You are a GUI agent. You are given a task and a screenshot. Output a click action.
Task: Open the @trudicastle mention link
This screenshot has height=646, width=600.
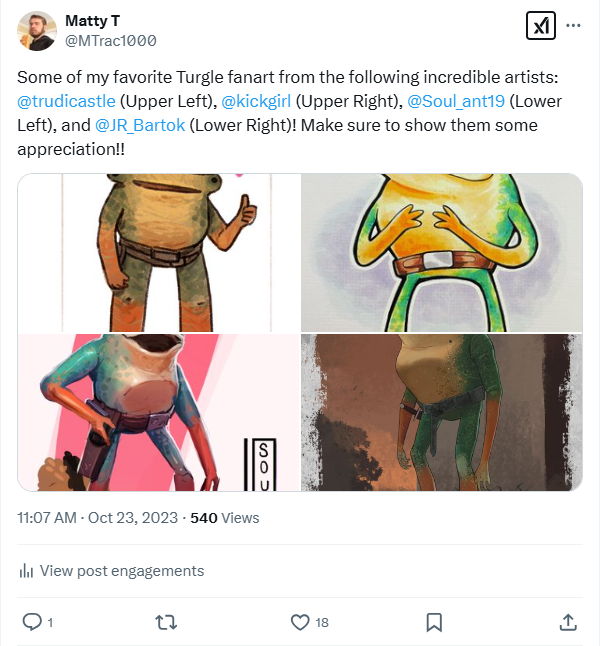pyautogui.click(x=67, y=102)
